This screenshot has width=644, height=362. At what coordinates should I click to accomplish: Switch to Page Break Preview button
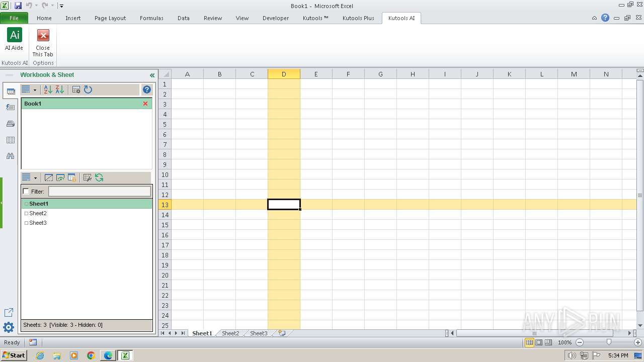(548, 342)
